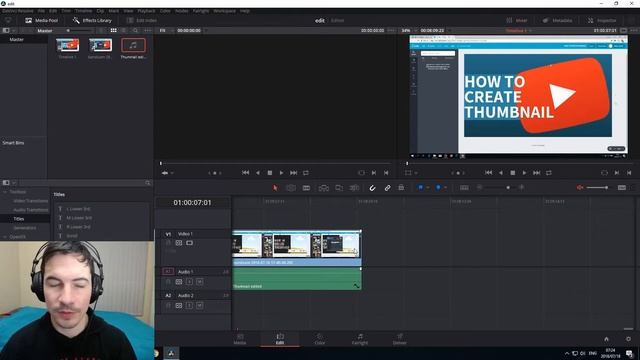Toggle Audio 1 track solo S button
This screenshot has width=640, height=360.
[189, 282]
